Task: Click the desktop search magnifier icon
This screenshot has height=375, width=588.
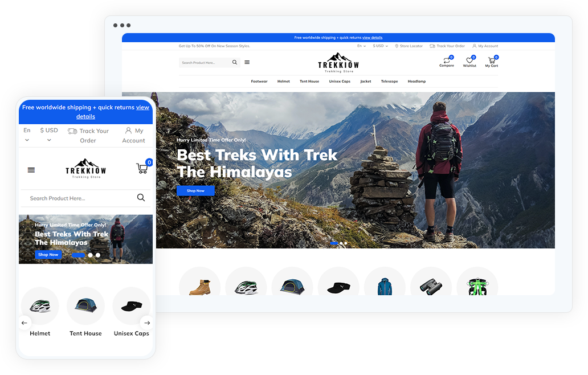Action: pyautogui.click(x=235, y=63)
